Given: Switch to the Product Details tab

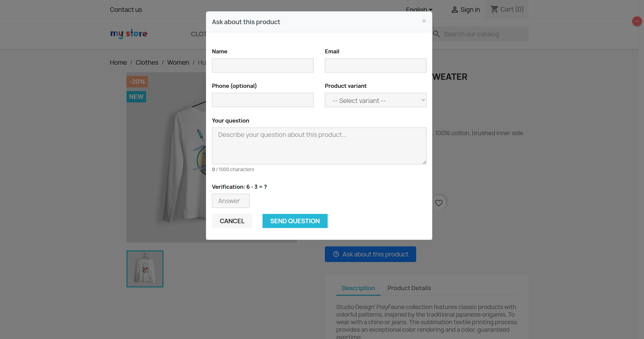Looking at the screenshot, I should pos(409,288).
